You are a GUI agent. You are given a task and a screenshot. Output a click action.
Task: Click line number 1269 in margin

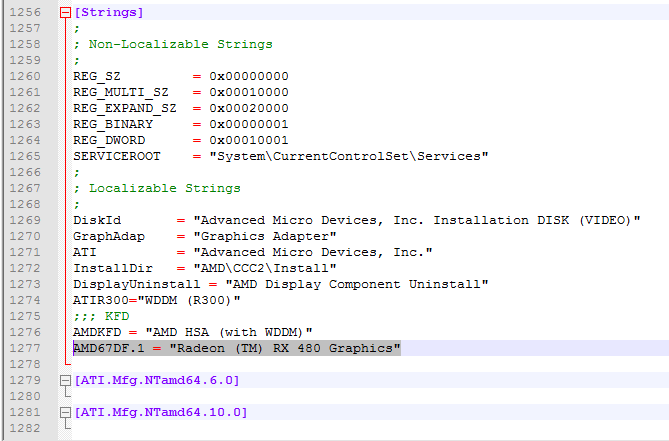click(x=25, y=220)
